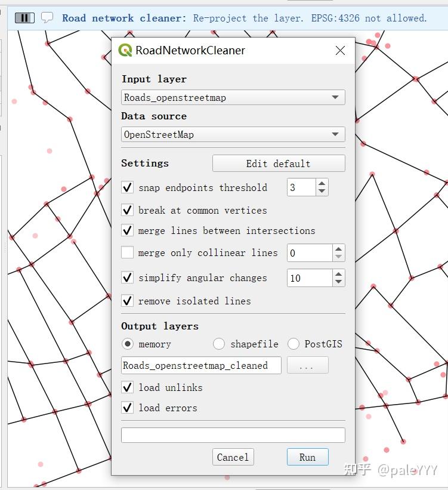Click the collinear lines value field
This screenshot has height=490, width=448.
click(x=310, y=253)
